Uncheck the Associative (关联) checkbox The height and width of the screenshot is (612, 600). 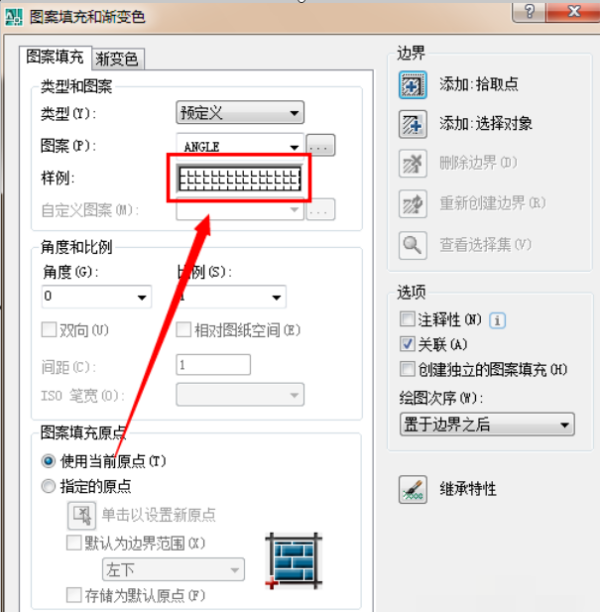(407, 344)
